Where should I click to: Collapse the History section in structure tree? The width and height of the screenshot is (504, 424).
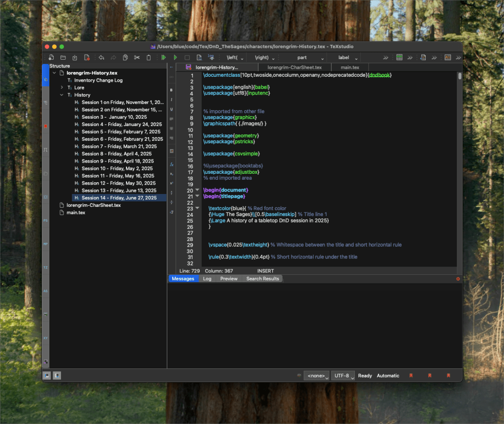click(62, 95)
